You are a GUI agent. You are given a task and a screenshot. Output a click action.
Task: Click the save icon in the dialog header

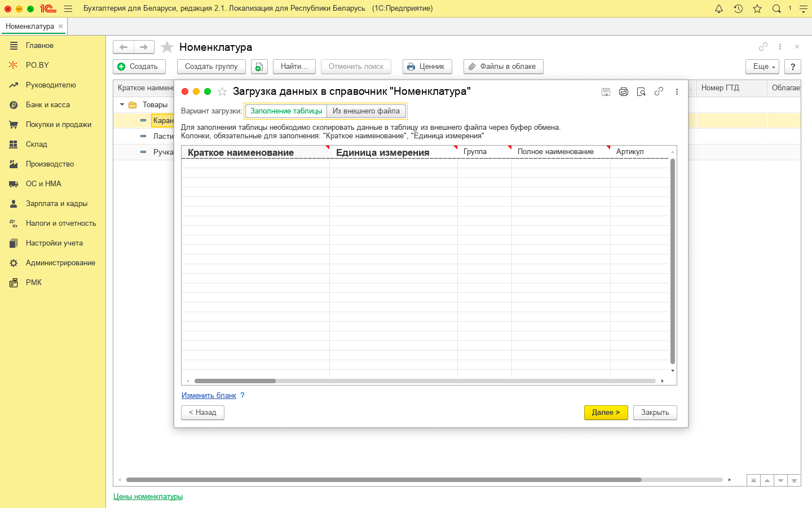click(x=606, y=92)
